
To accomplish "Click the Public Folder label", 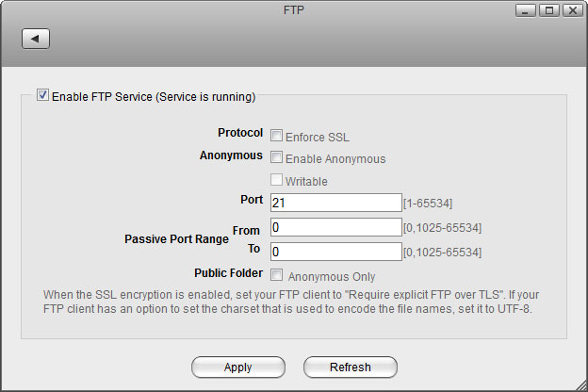I will tap(228, 274).
